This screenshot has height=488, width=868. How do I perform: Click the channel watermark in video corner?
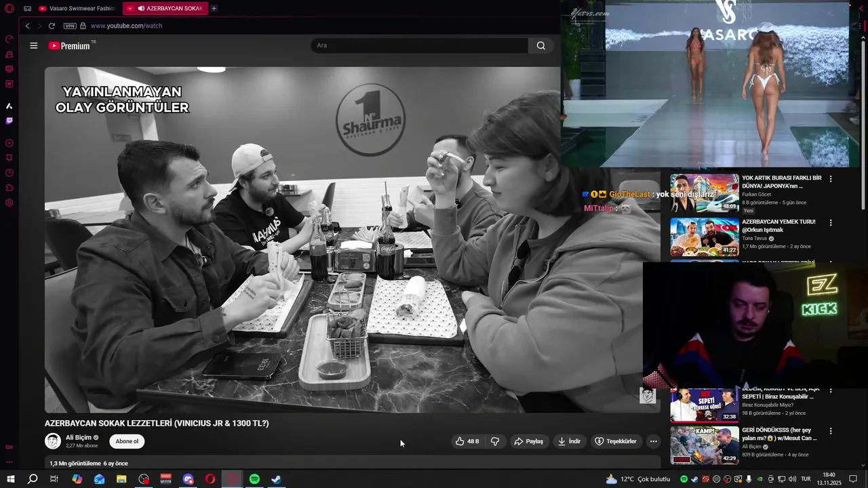[x=648, y=395]
